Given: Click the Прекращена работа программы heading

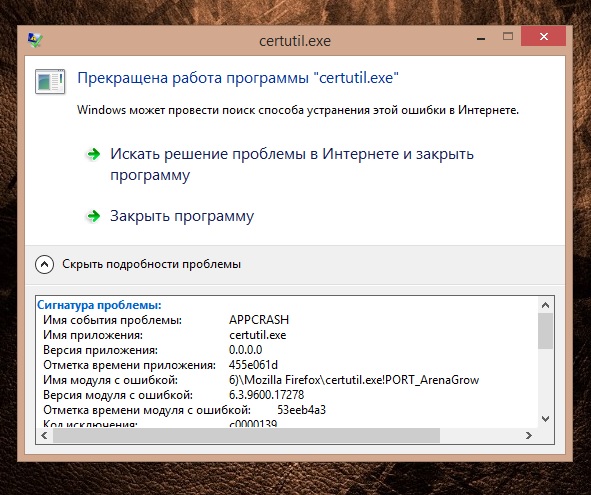Looking at the screenshot, I should click(x=238, y=78).
